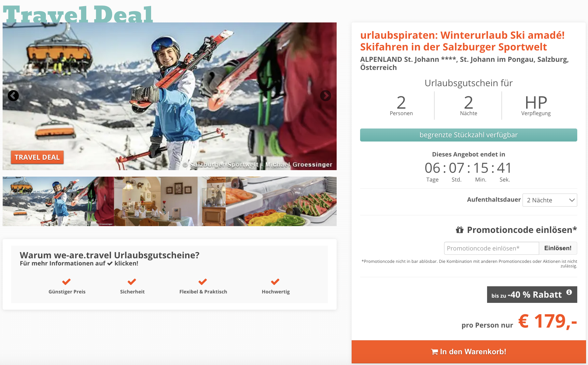Select the buffet fruit thumbnail
The image size is (588, 365).
(x=281, y=201)
